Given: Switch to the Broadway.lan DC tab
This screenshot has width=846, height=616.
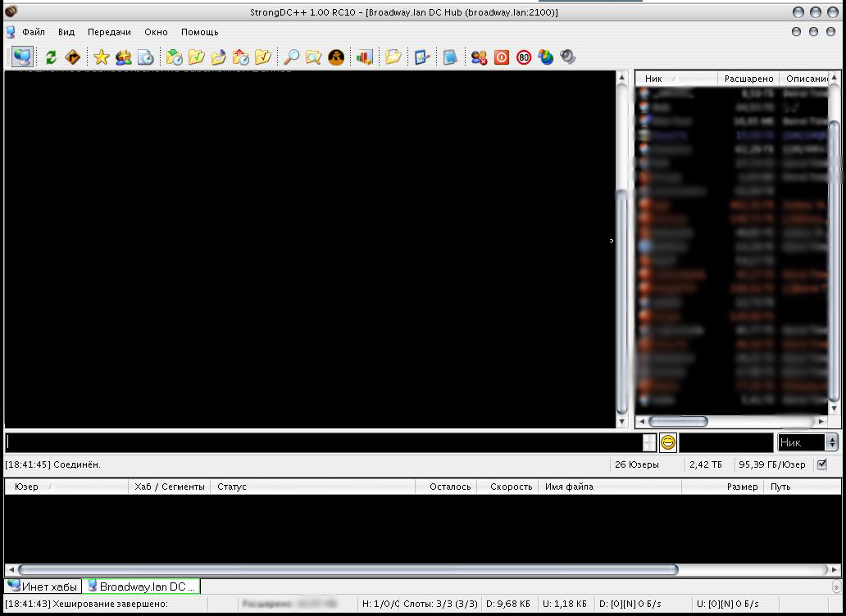Looking at the screenshot, I should (x=141, y=587).
